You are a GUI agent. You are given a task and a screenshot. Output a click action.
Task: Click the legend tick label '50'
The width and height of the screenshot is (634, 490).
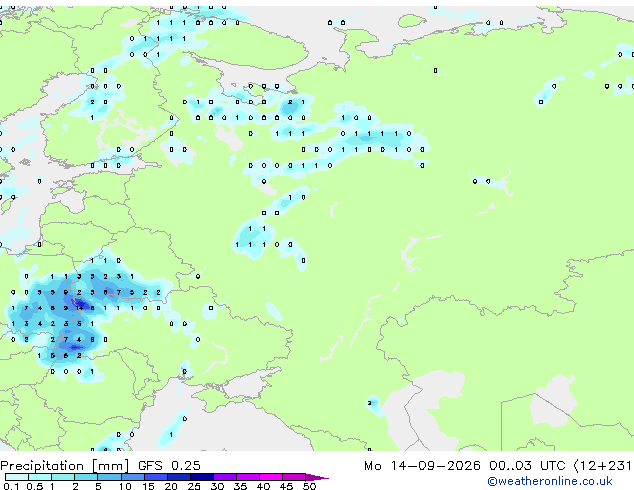(x=309, y=486)
